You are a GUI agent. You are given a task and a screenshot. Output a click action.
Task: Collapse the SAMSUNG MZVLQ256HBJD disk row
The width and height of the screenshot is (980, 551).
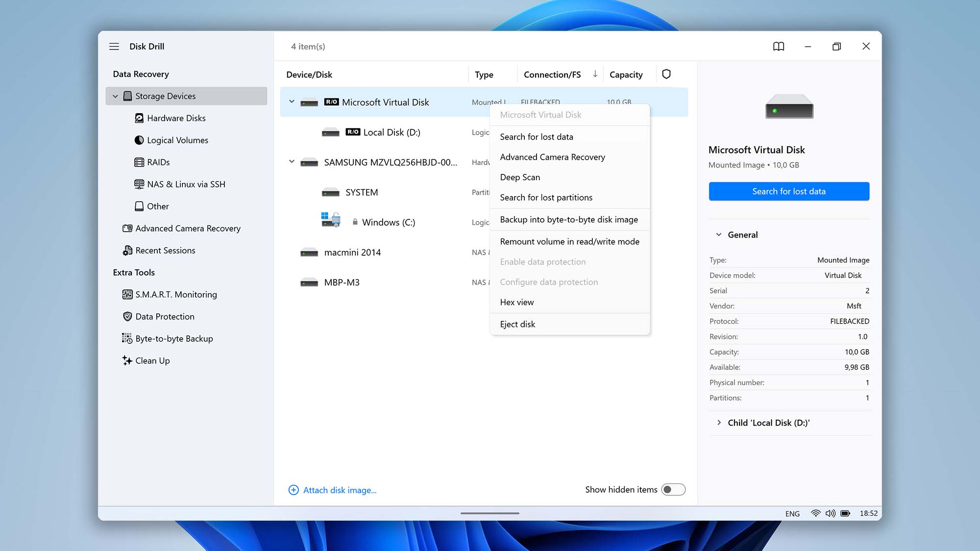tap(292, 162)
